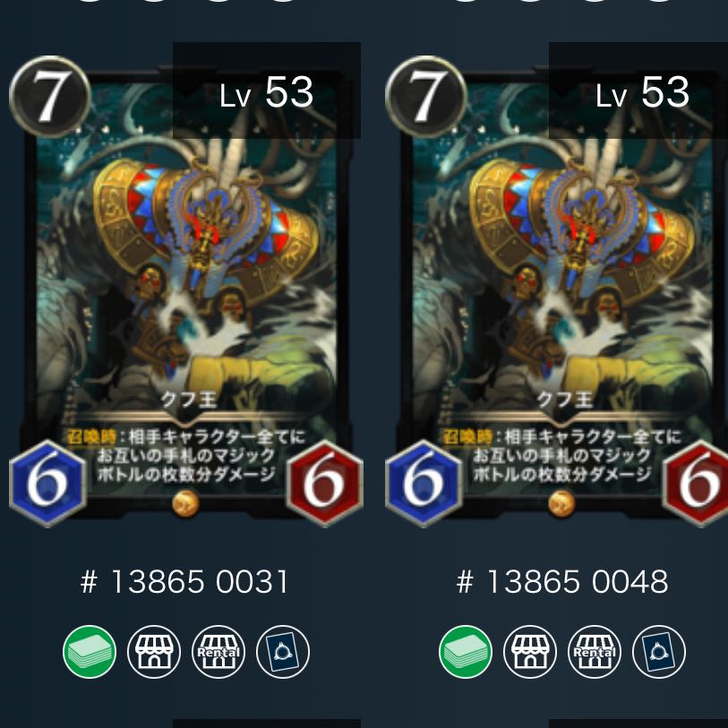Open the shop icon under card #13865 0031
Viewport: 728px width, 728px height.
tap(154, 652)
